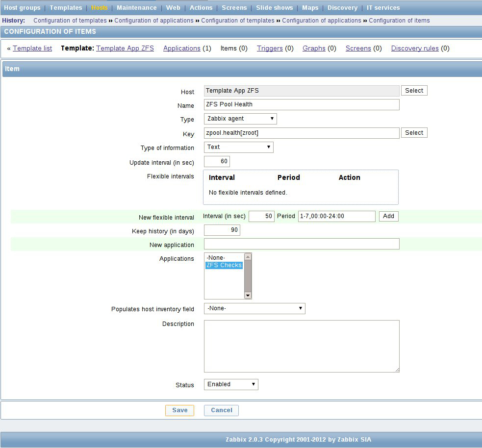
Task: Select ZFS Checks in the Applications list
Action: point(224,265)
